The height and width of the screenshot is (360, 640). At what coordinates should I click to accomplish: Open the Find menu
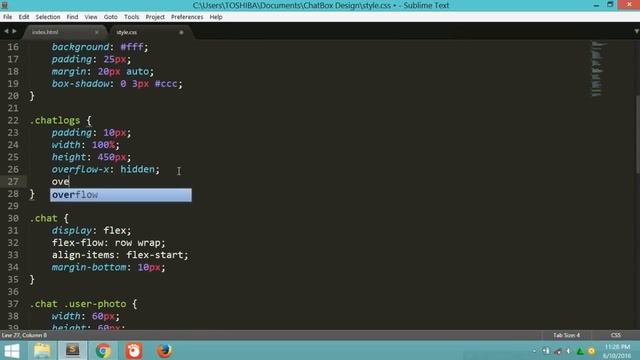point(72,17)
